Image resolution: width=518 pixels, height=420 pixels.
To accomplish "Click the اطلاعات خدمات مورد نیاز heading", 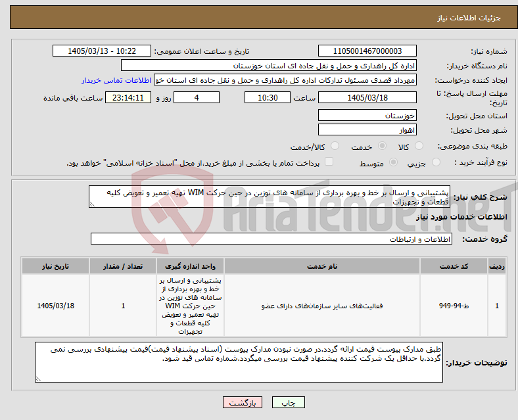I will [461, 217].
